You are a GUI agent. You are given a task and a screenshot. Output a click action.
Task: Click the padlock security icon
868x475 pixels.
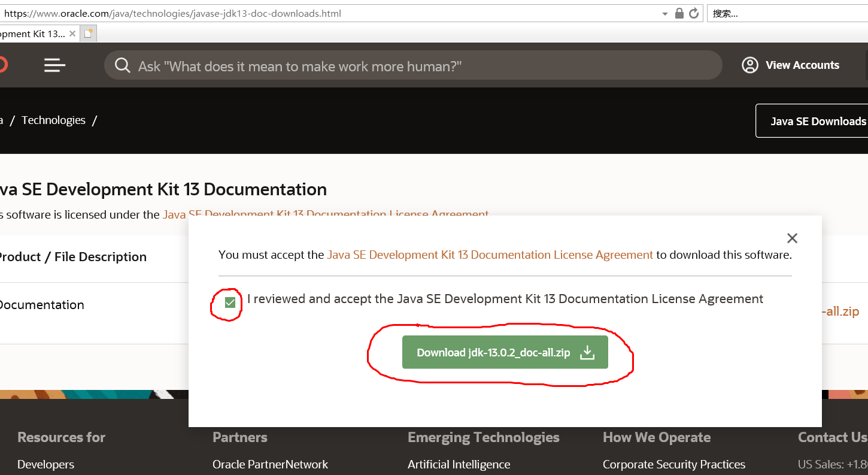pyautogui.click(x=679, y=13)
